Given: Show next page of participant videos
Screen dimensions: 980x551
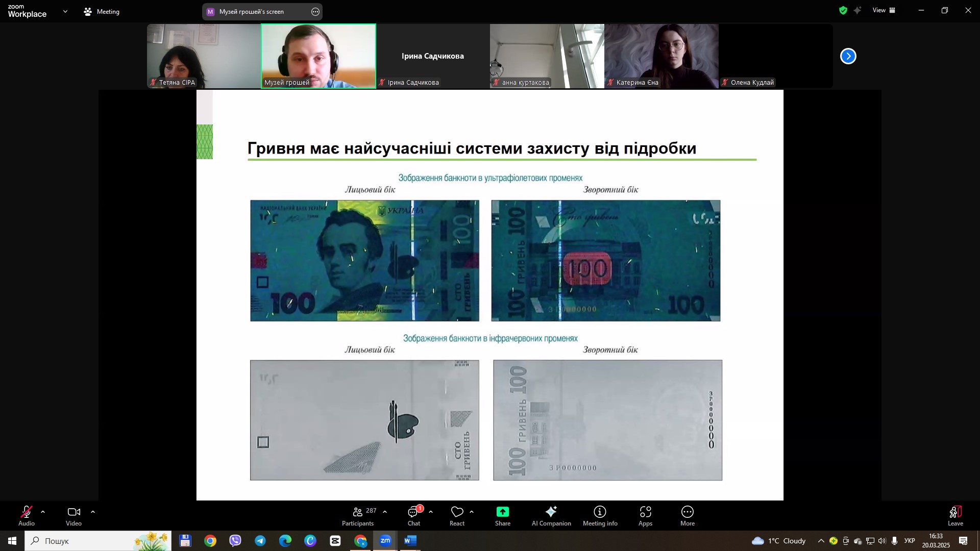Looking at the screenshot, I should tap(848, 56).
